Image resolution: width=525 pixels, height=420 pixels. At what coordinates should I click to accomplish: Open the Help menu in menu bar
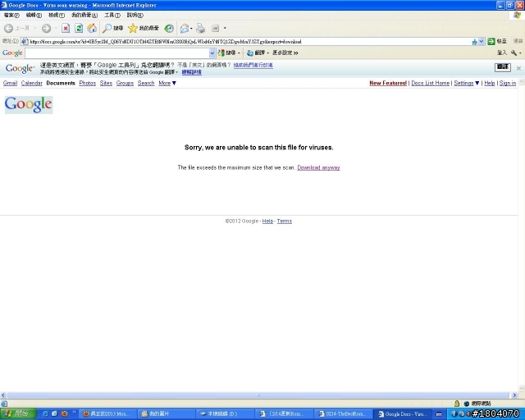pos(135,15)
